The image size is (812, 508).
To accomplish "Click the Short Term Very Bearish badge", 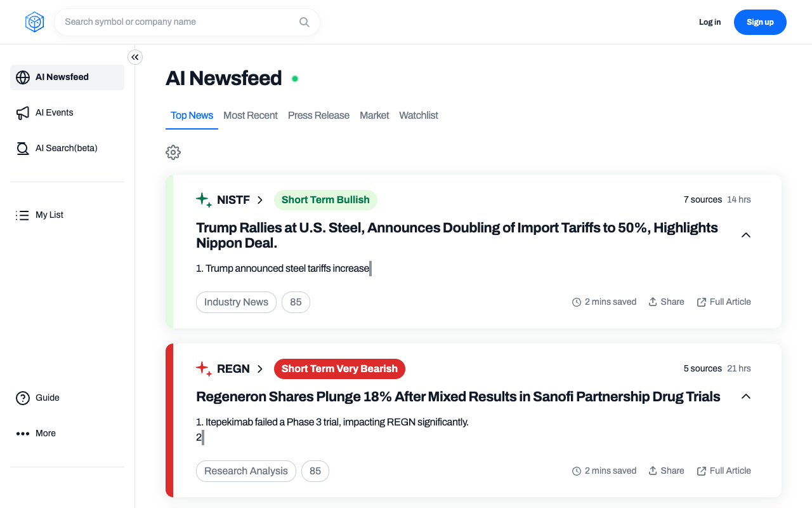I will coord(339,369).
